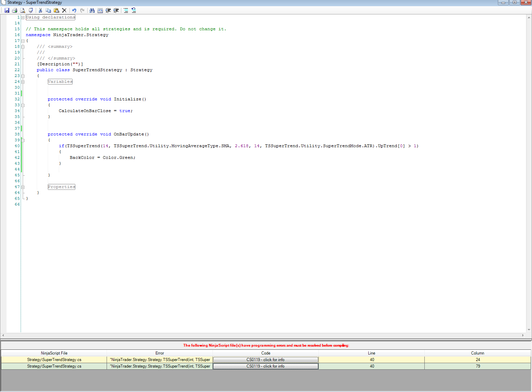532x392 pixels.
Task: Click the Line column header
Action: pos(371,353)
